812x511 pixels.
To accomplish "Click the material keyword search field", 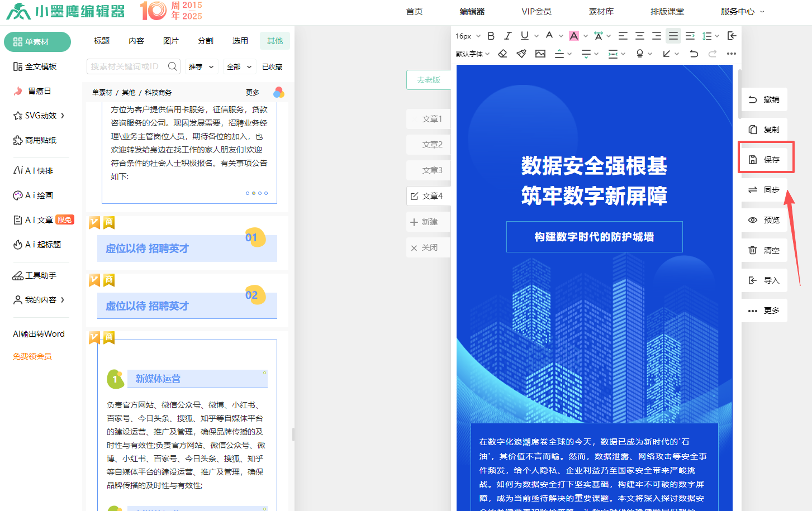I will [x=127, y=66].
